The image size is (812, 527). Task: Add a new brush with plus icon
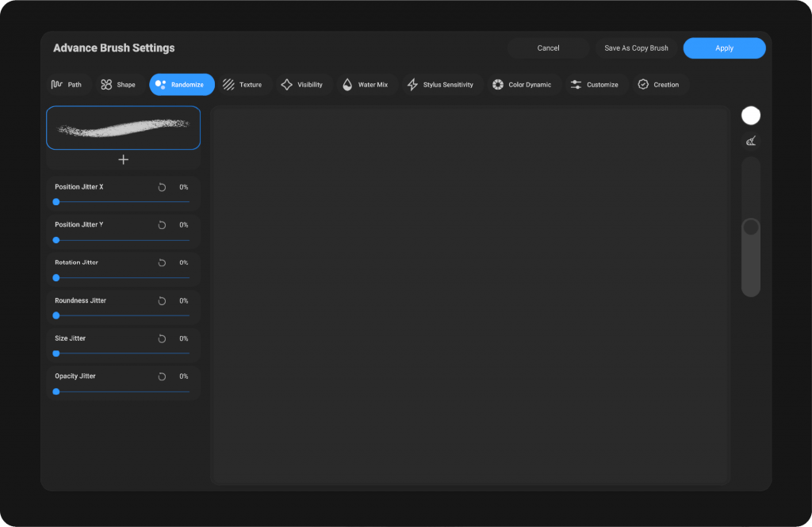123,159
